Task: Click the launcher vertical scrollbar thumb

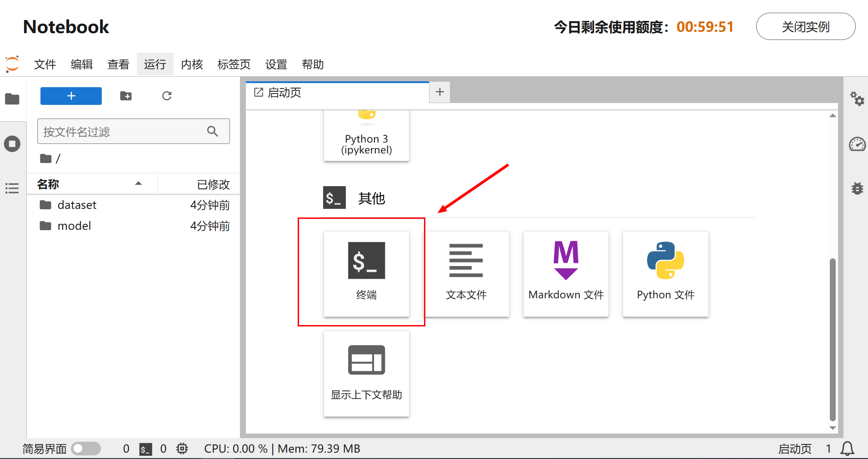Action: click(x=833, y=340)
